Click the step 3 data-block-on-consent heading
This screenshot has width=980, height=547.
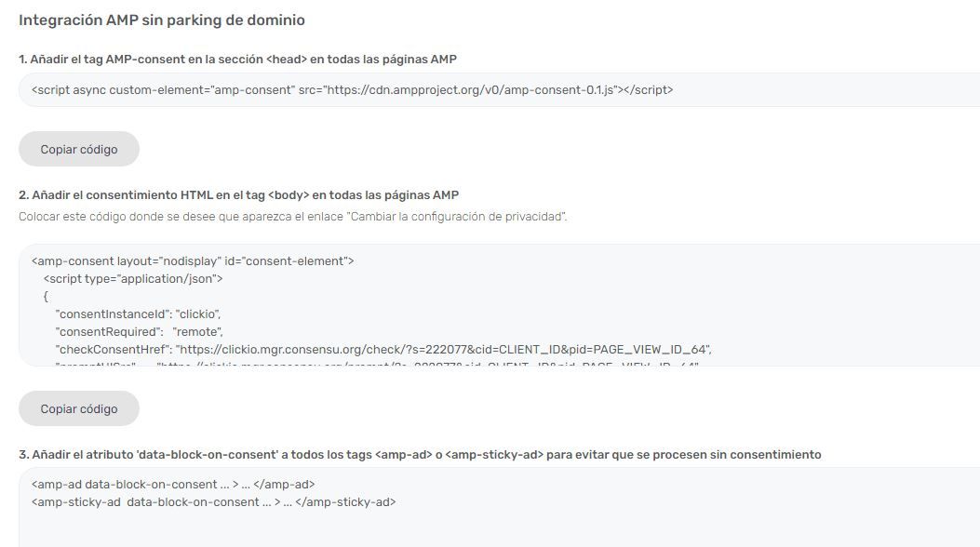tap(420, 455)
